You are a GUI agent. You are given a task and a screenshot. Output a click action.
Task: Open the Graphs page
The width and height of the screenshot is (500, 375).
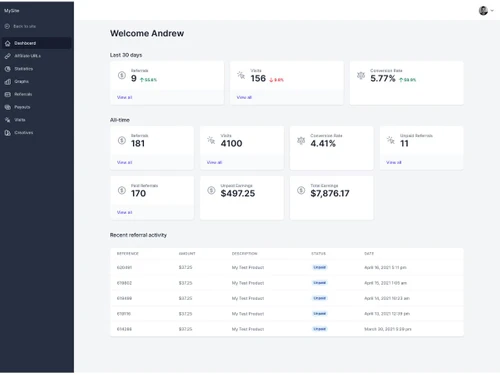click(37, 81)
